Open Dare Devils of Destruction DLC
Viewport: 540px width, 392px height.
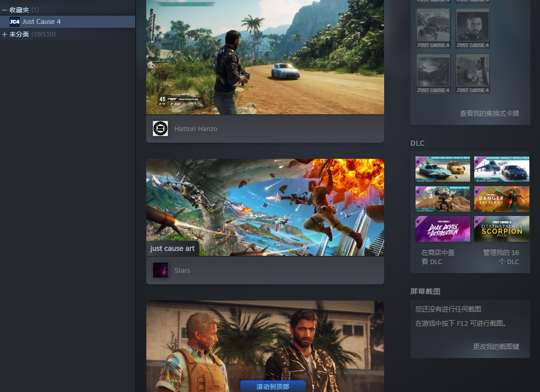pyautogui.click(x=443, y=229)
